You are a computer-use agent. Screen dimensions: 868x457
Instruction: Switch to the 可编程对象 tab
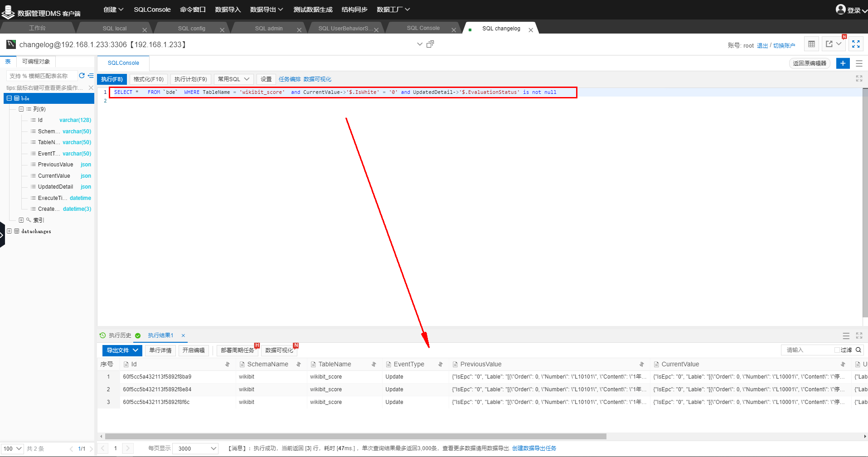[36, 62]
